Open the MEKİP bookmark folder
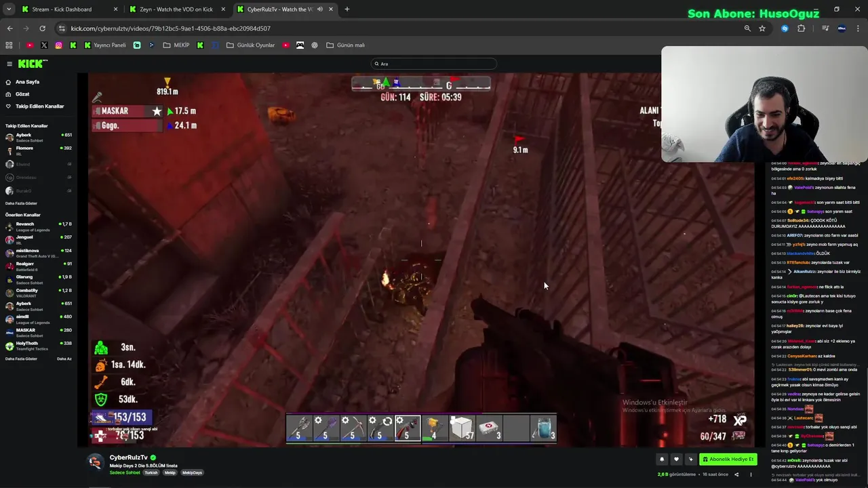The height and width of the screenshot is (488, 868). pos(176,45)
